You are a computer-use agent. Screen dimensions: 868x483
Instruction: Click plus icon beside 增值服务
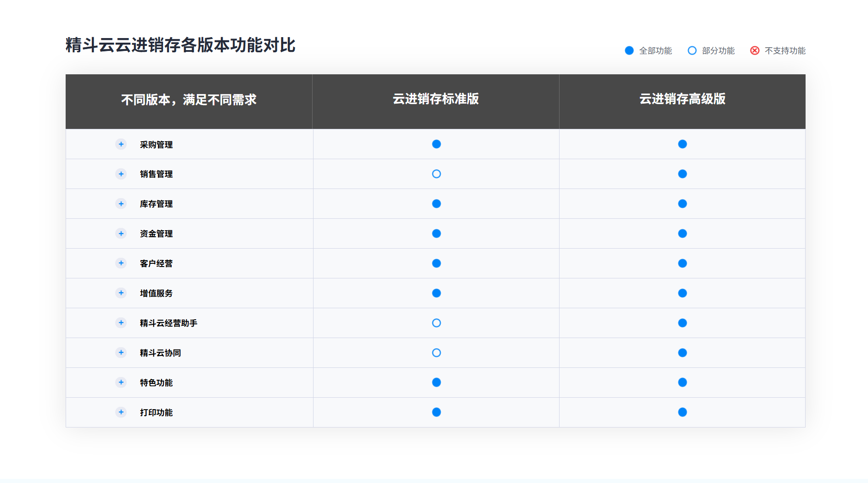pos(121,293)
